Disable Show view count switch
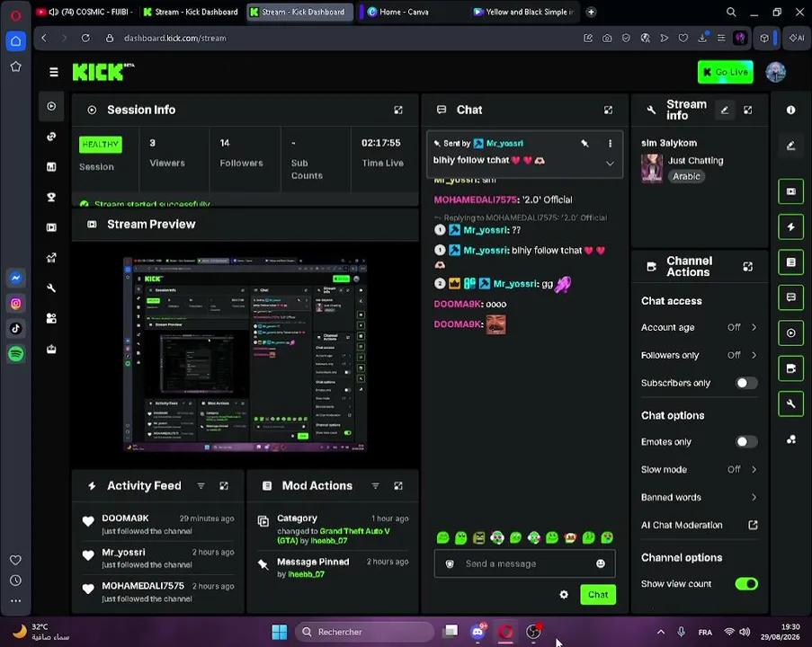 [746, 584]
